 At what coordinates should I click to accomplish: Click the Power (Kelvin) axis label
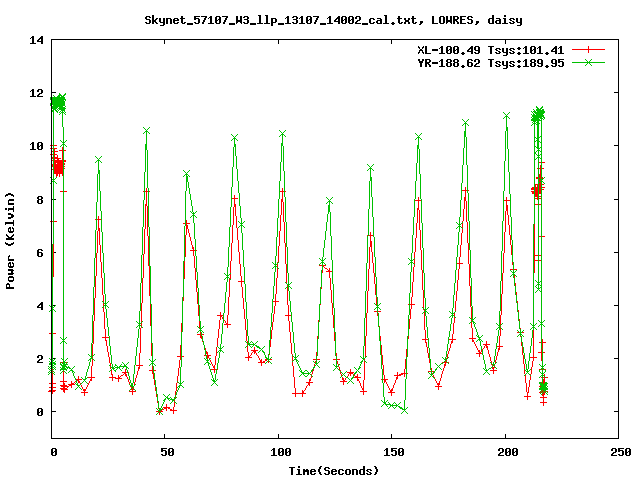click(x=10, y=241)
